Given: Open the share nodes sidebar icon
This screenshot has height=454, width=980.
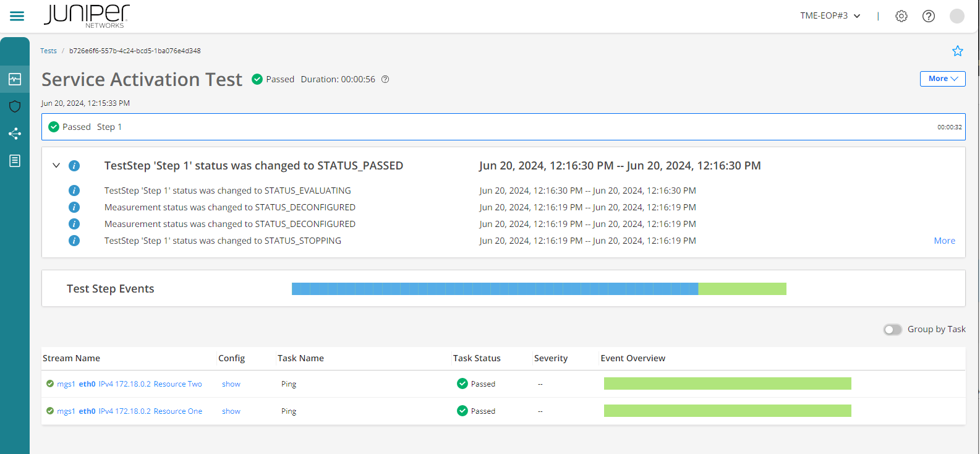Looking at the screenshot, I should [15, 134].
